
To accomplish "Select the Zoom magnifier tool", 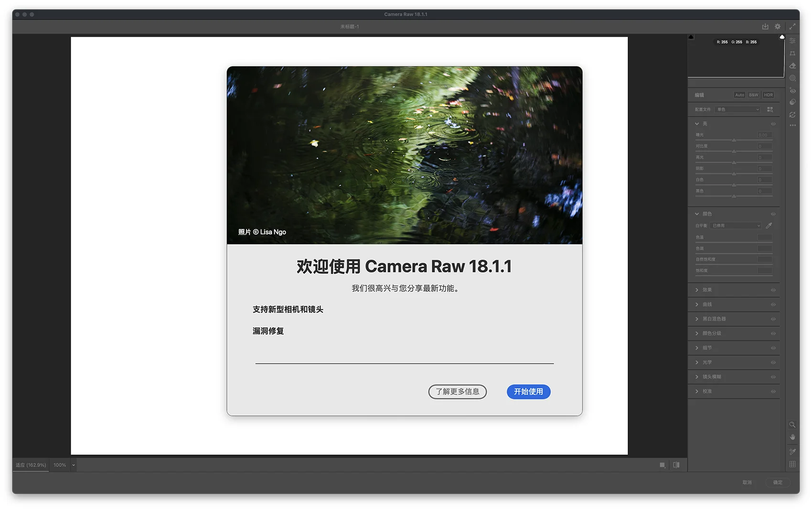I will coord(792,424).
